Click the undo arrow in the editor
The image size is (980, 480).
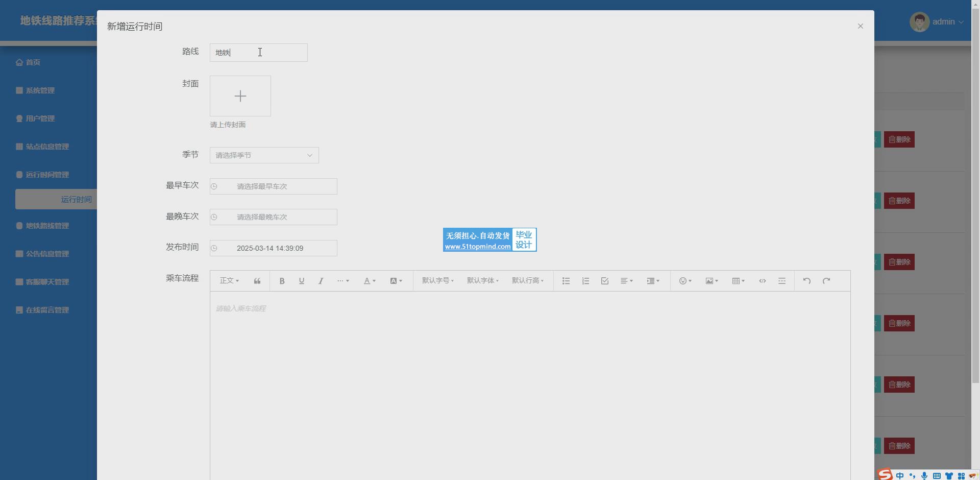coord(807,281)
